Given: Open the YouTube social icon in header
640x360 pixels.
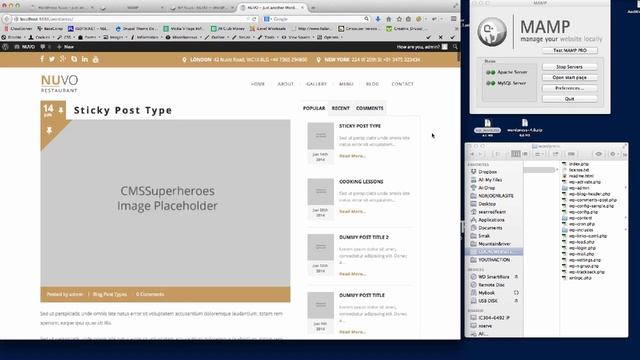Looking at the screenshot, I should pos(96,60).
